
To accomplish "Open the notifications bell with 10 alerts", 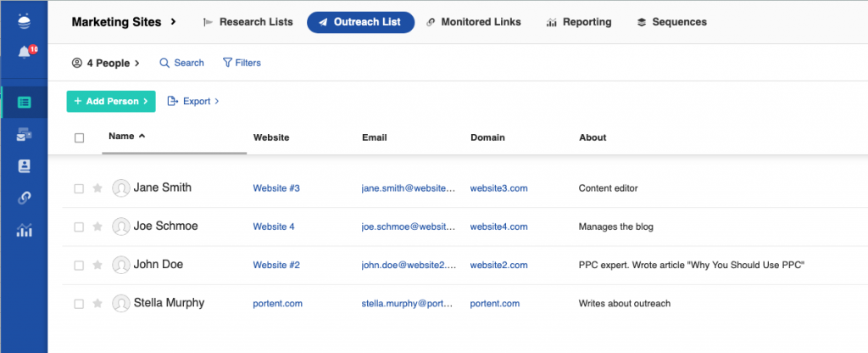I will point(26,52).
